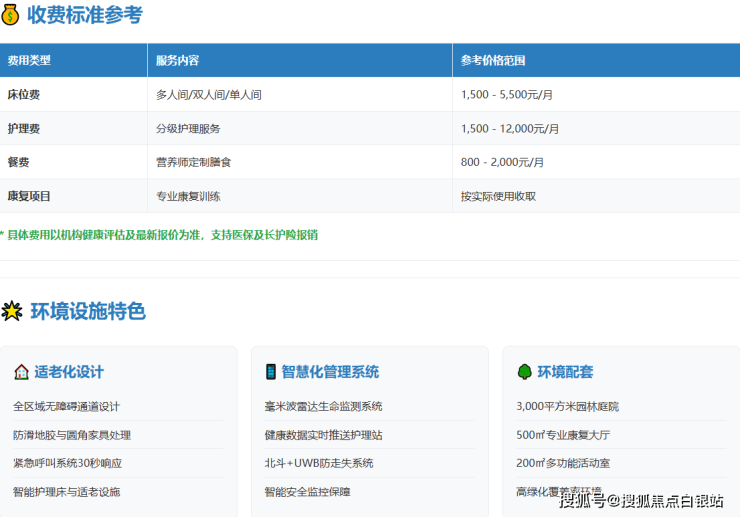
Task: Click the green medical insurance note text
Action: pyautogui.click(x=159, y=235)
